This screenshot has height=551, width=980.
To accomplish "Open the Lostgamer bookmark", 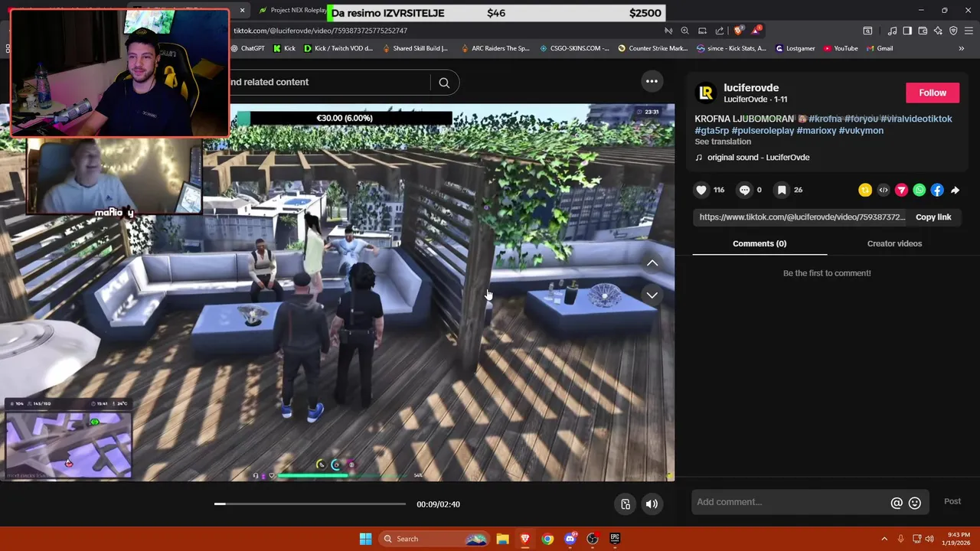I will tap(795, 48).
